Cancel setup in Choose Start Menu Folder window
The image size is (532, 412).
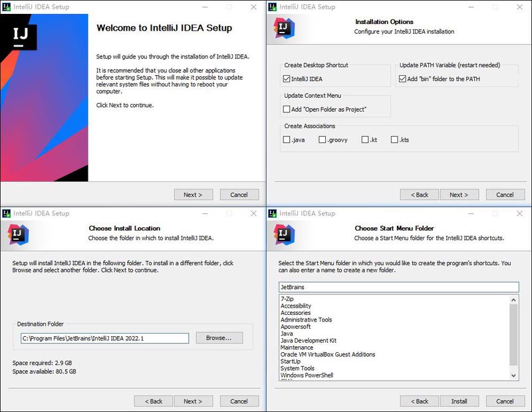(505, 401)
